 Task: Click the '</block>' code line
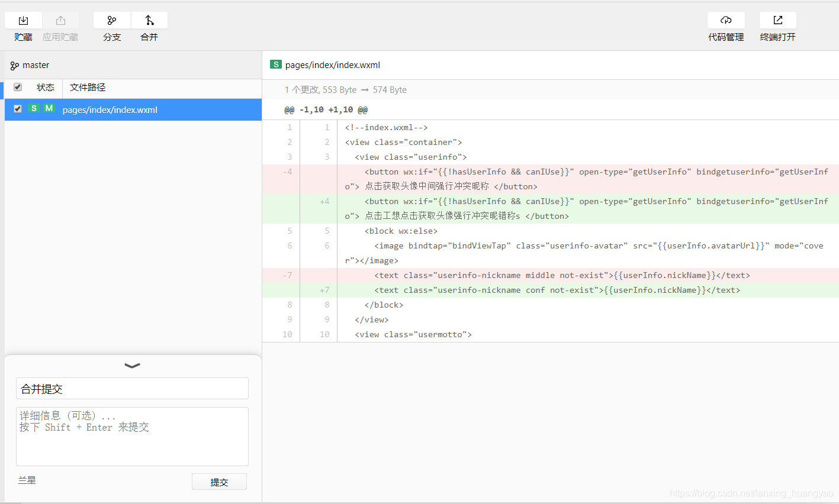click(x=384, y=305)
